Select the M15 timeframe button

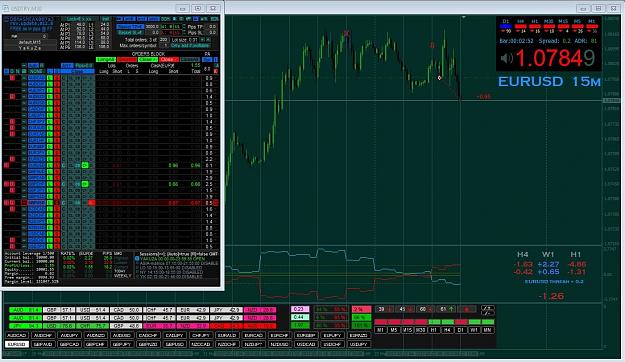(x=407, y=330)
